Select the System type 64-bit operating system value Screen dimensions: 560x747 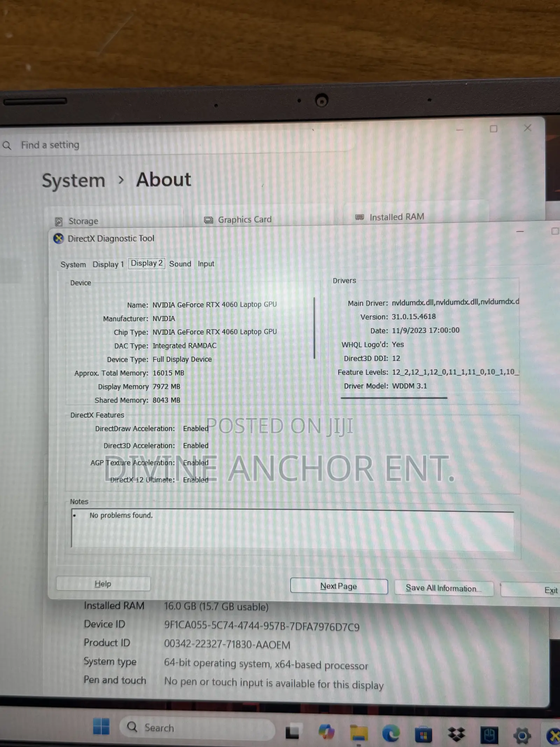click(266, 664)
